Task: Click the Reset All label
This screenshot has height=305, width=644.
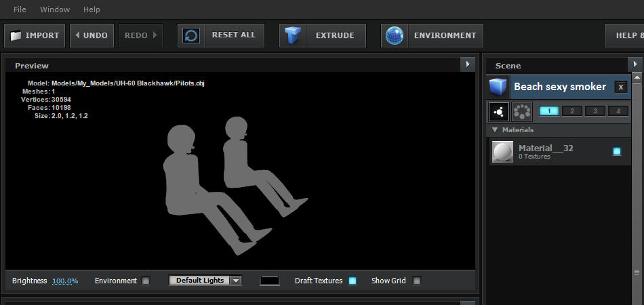Action: pos(234,35)
